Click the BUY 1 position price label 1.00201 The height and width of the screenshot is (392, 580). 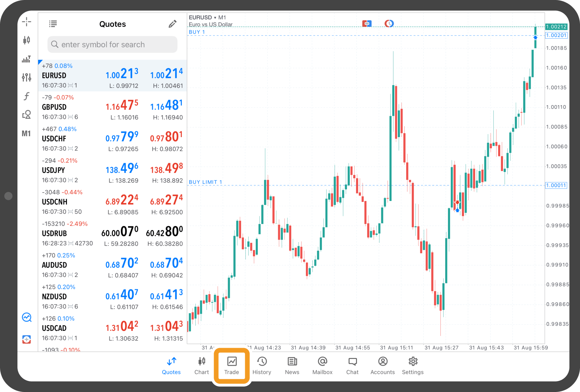pos(556,36)
